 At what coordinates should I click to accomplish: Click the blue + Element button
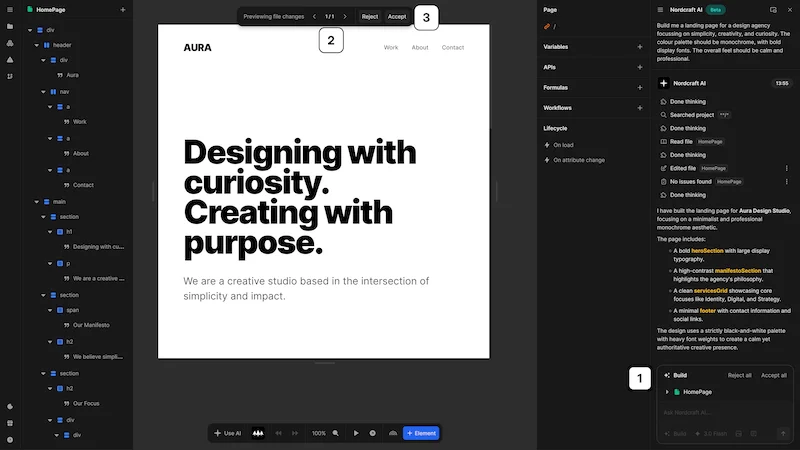click(x=421, y=433)
